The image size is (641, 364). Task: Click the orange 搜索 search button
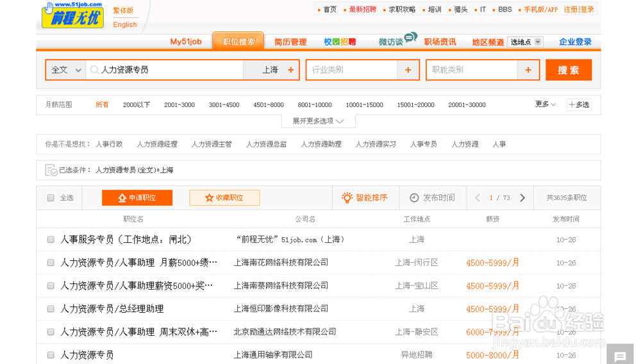(x=568, y=70)
